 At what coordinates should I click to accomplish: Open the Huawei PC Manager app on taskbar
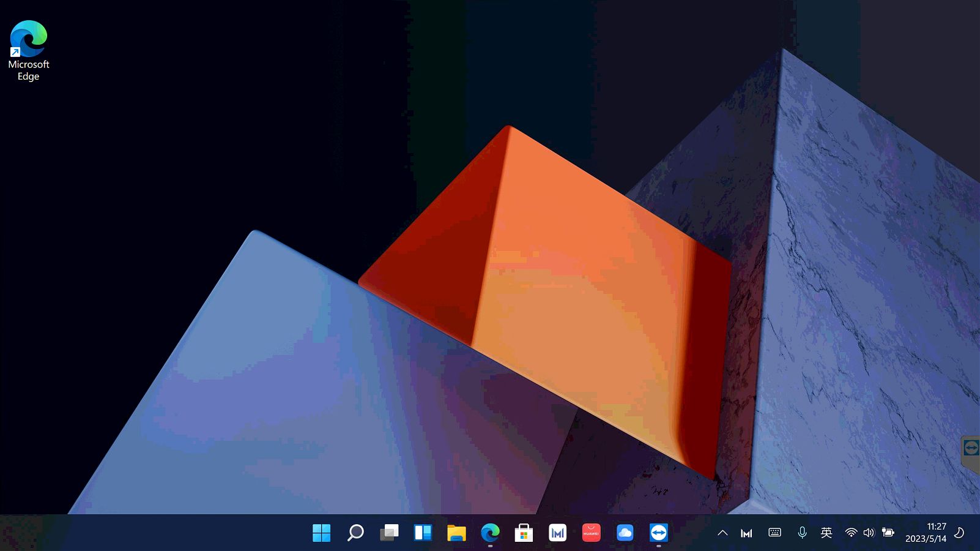pos(557,533)
